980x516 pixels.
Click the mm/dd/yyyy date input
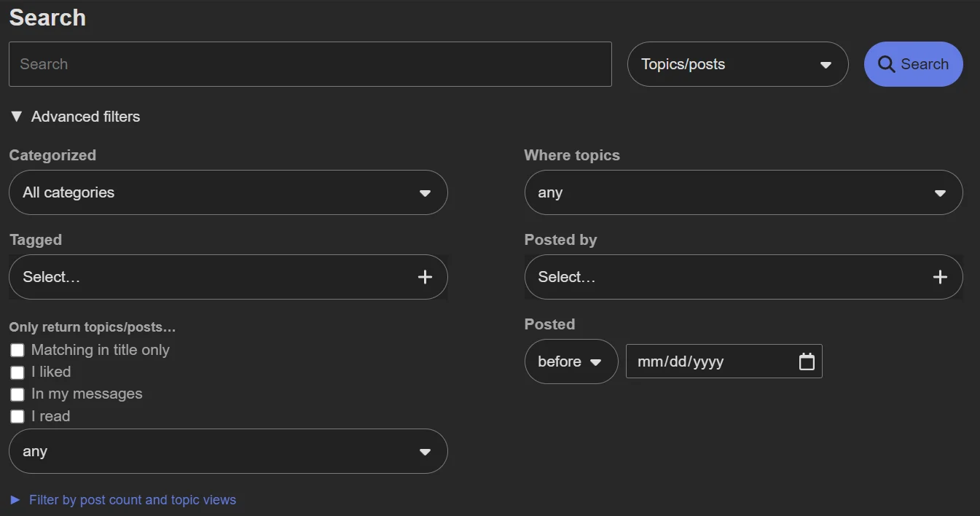click(x=724, y=361)
